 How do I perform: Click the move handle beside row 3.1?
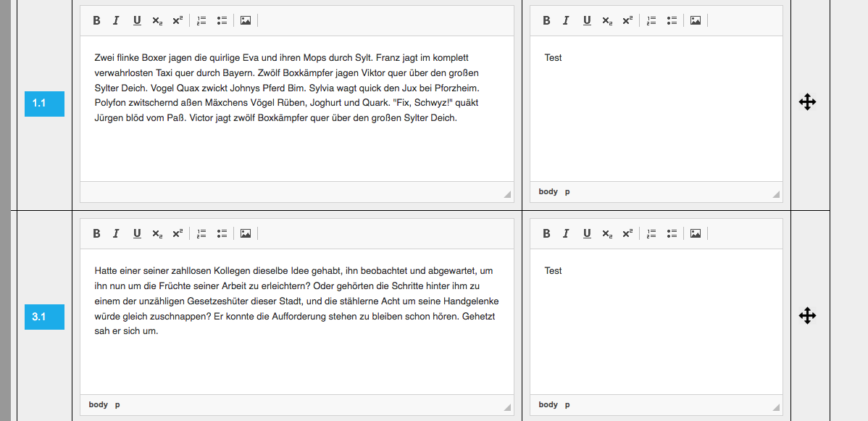point(807,315)
